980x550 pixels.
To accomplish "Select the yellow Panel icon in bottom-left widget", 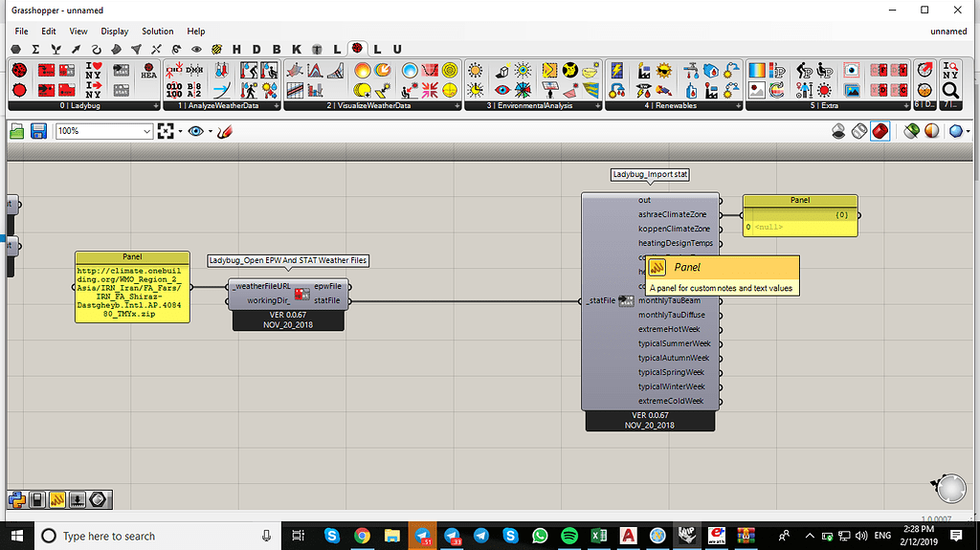I will tap(56, 499).
